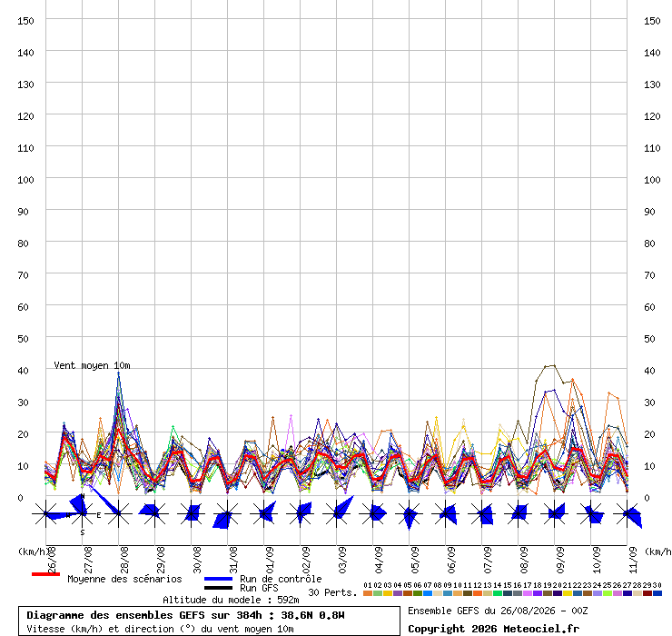The width and height of the screenshot is (672, 636).
Task: Select the perturbation 14 bright green swatch
Action: [x=498, y=593]
